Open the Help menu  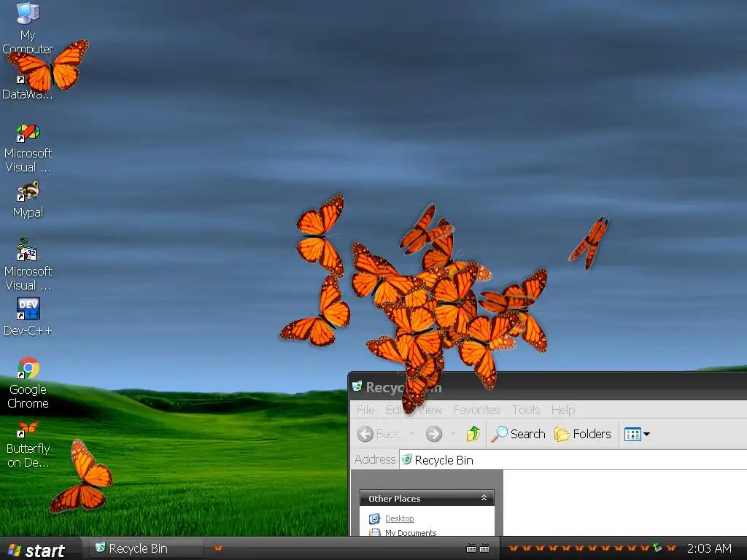point(563,410)
